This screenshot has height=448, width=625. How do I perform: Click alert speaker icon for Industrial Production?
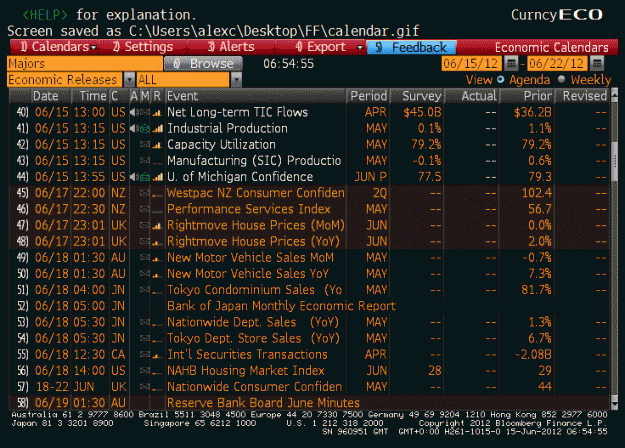pyautogui.click(x=134, y=128)
